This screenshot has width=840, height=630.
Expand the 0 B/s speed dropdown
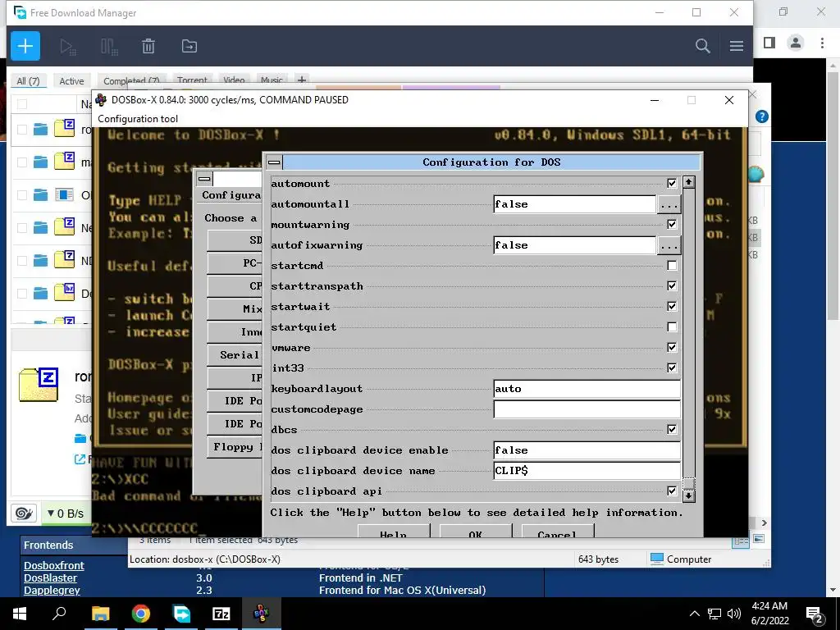(66, 514)
